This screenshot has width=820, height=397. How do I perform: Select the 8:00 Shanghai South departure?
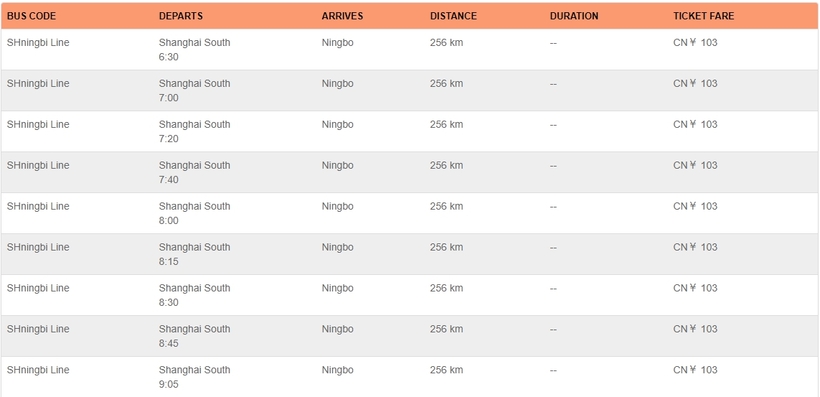click(x=195, y=213)
